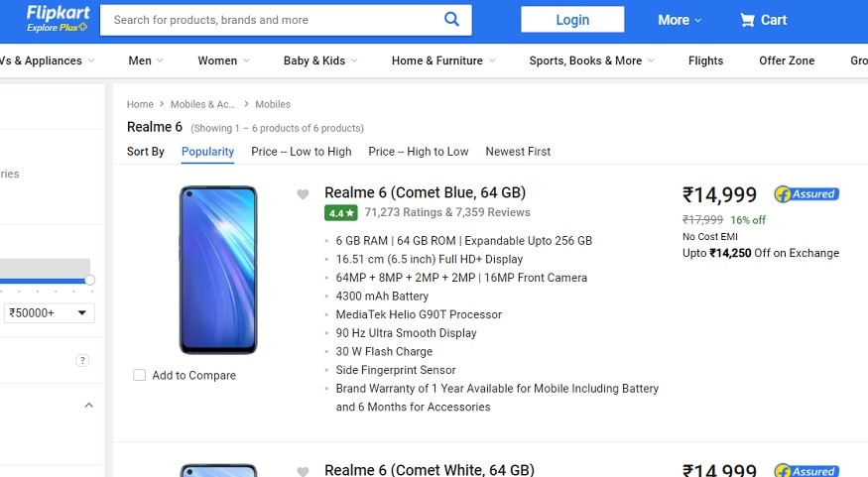Expand the TVs & Appliances category menu
This screenshot has height=477, width=868.
tap(47, 60)
